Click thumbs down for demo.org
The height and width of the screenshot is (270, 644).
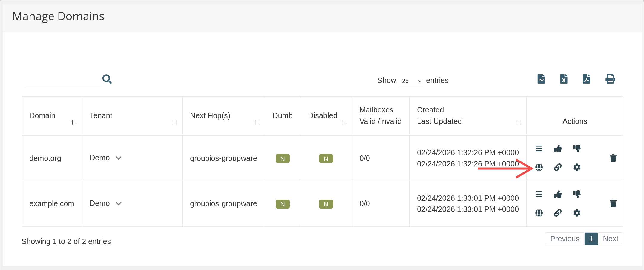click(576, 149)
